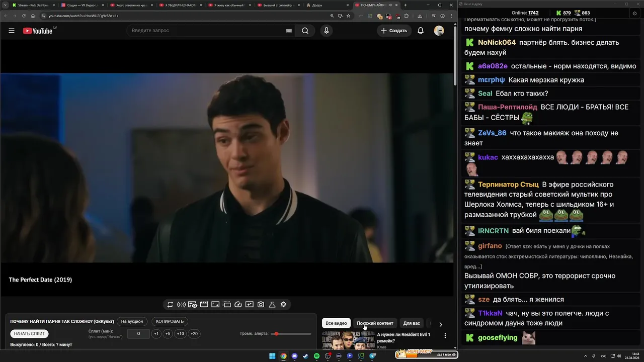Click the MEME PARTY progress widget
Image resolution: width=644 pixels, height=362 pixels.
pyautogui.click(x=426, y=354)
